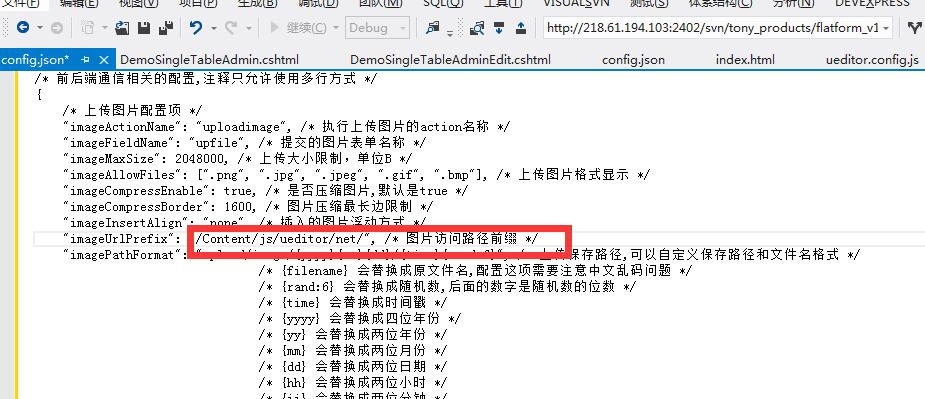The image size is (925, 399).
Task: Click the {dd} comment line
Action: point(353,367)
